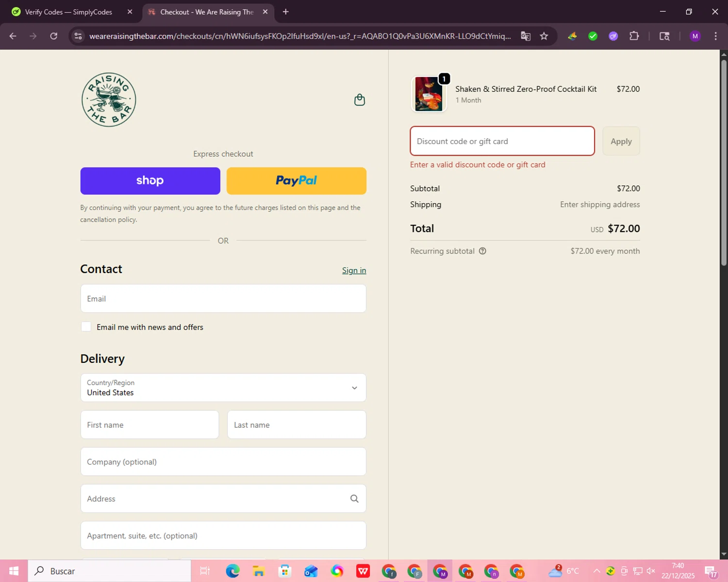728x582 pixels.
Task: Open Task View in the taskbar
Action: click(x=205, y=571)
